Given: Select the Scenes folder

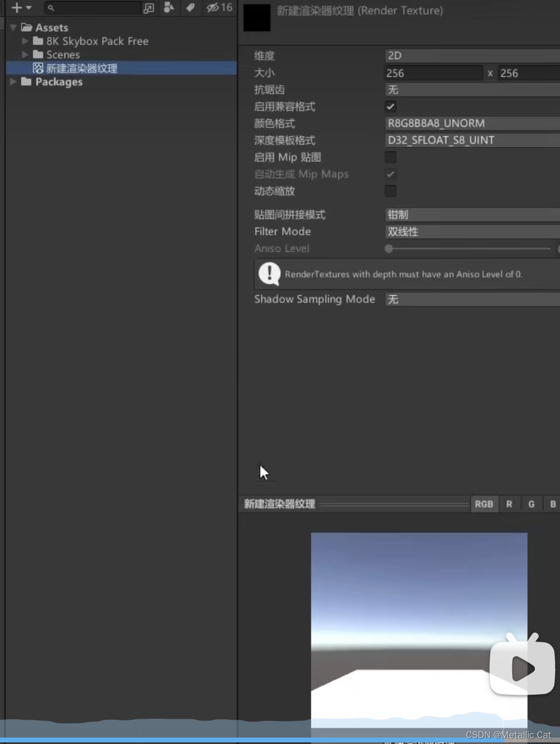Looking at the screenshot, I should click(x=63, y=54).
